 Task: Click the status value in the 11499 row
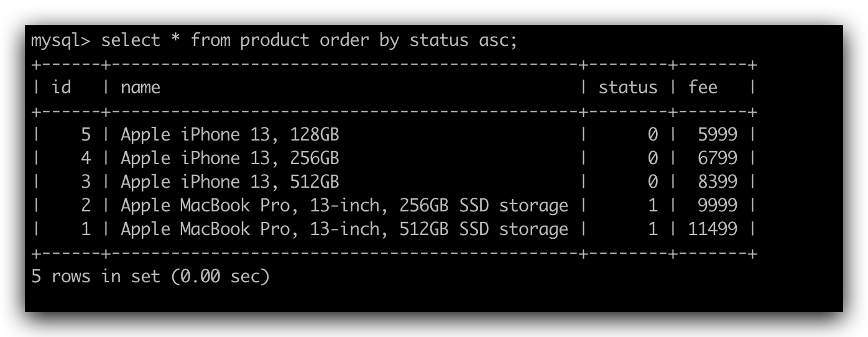tap(652, 229)
